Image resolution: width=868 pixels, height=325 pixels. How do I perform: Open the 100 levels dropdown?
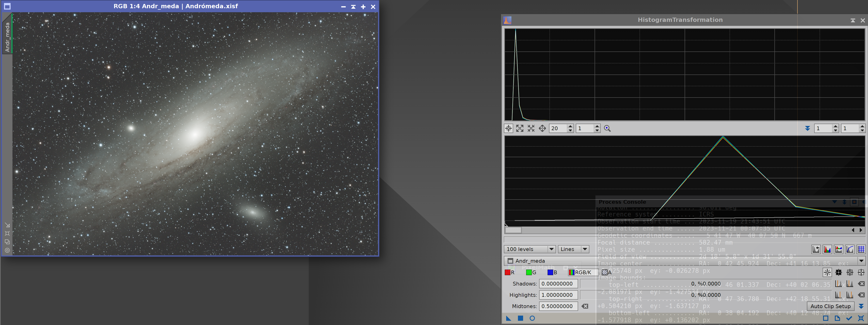[529, 249]
